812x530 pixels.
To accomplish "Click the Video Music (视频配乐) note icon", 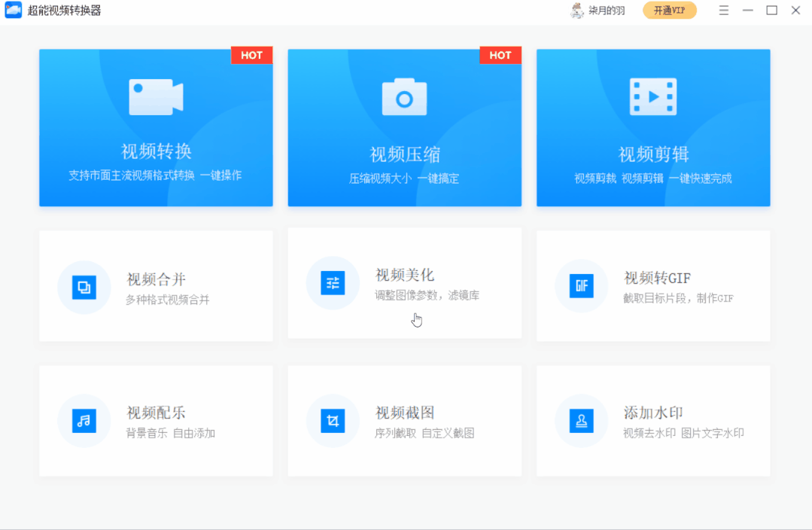I will click(84, 421).
